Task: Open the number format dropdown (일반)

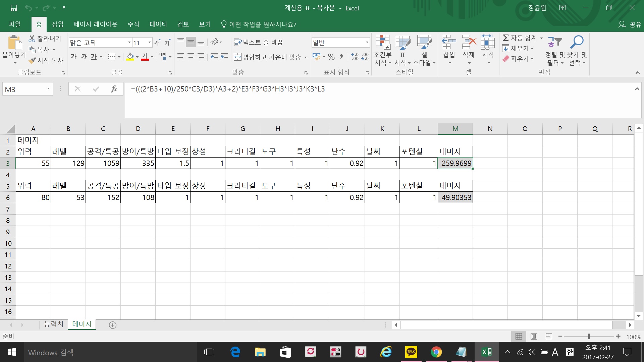Action: pos(367,43)
